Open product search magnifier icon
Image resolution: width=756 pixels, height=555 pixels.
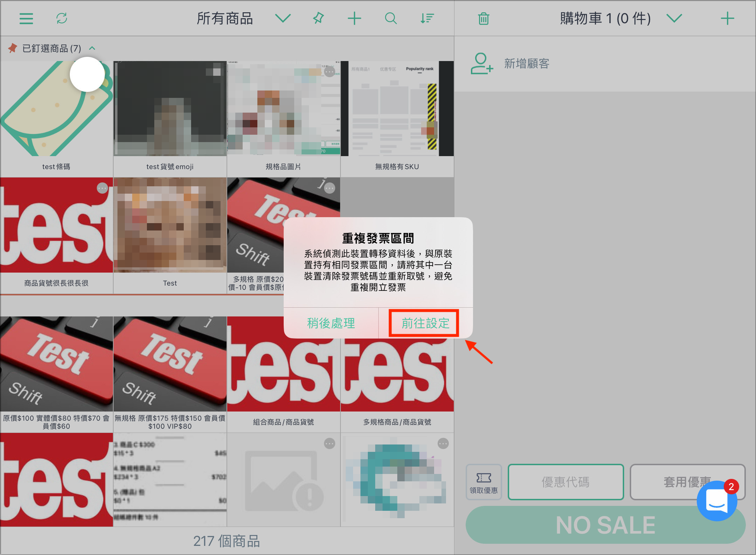click(x=391, y=18)
